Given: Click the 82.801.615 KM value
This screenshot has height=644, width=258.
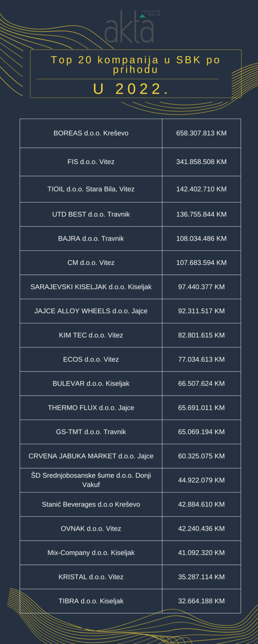Looking at the screenshot, I should click(x=201, y=335).
